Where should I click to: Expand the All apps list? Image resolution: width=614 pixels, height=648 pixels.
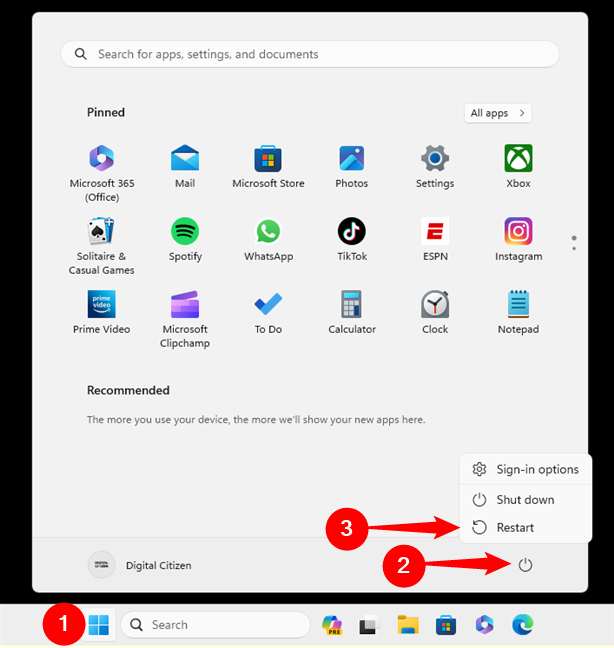(x=498, y=113)
